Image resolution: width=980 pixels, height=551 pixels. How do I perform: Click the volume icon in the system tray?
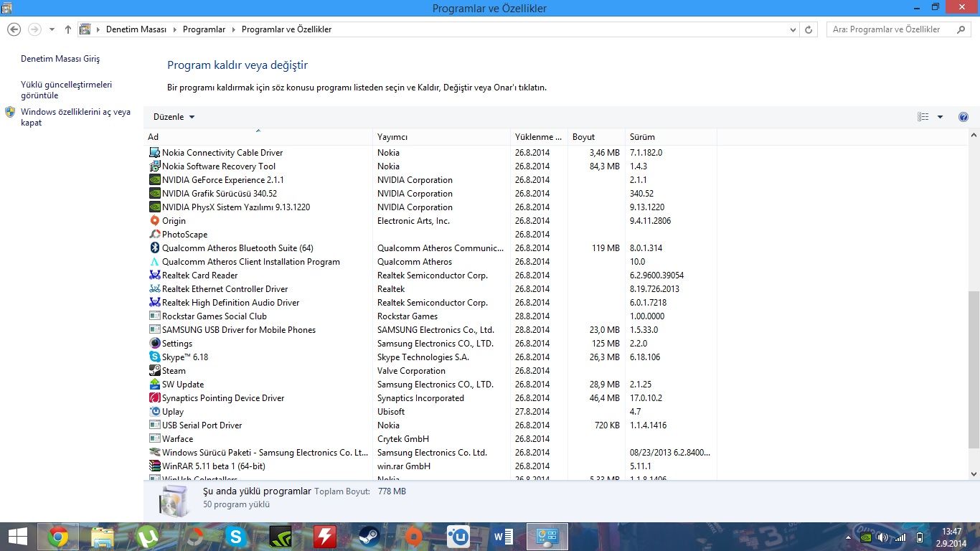click(882, 537)
